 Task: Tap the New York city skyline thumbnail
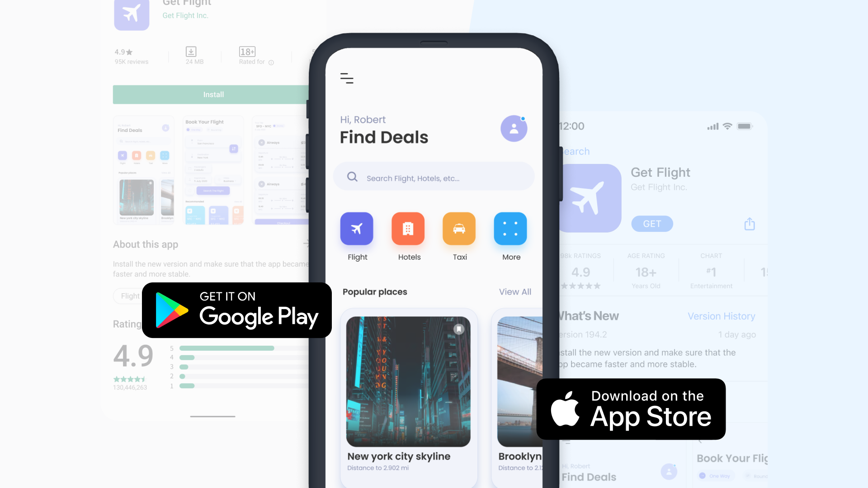(x=409, y=379)
